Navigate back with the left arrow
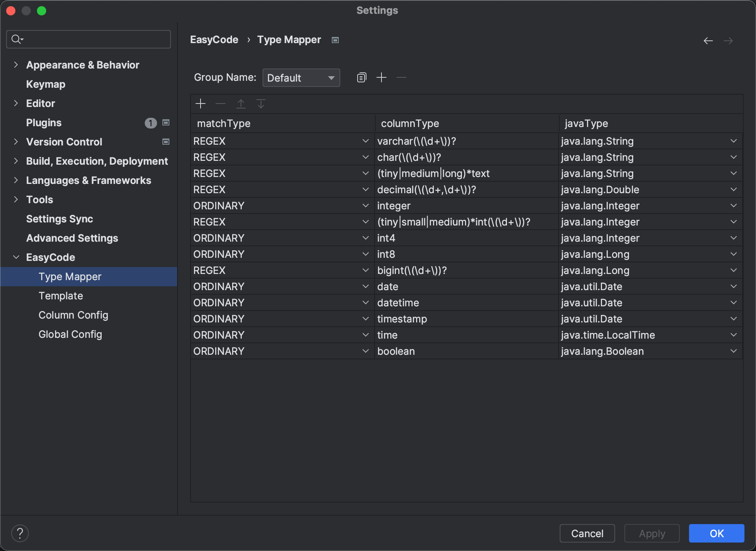This screenshot has width=756, height=551. pyautogui.click(x=708, y=41)
